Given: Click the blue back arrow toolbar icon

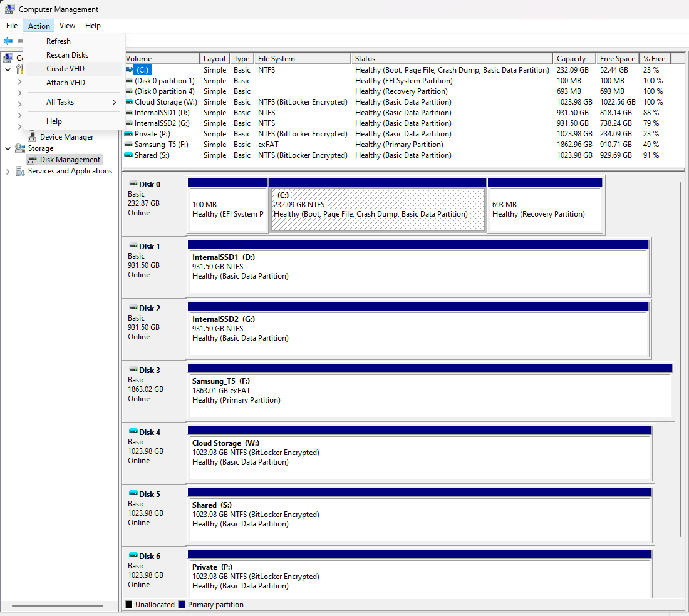Looking at the screenshot, I should [8, 41].
